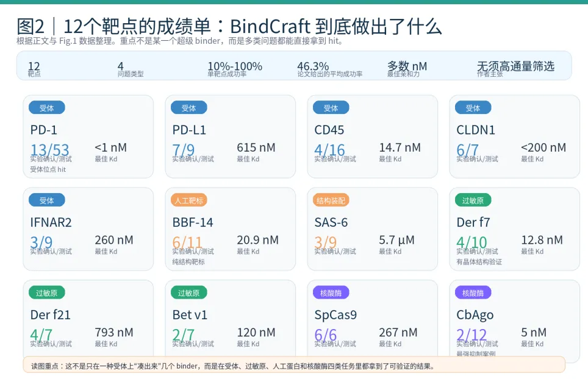Image resolution: width=588 pixels, height=379 pixels.
Task: Select the PD-1 target name
Action: pyautogui.click(x=44, y=130)
